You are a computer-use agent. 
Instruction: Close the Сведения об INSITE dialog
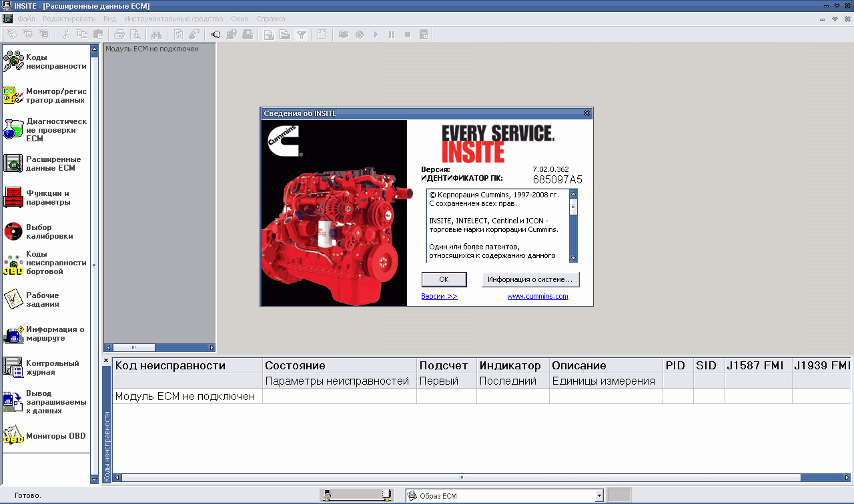[x=586, y=113]
